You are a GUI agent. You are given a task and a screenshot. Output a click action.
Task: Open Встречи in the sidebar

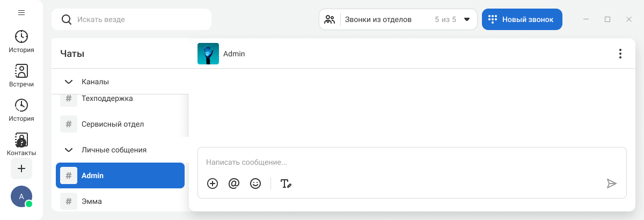(21, 76)
